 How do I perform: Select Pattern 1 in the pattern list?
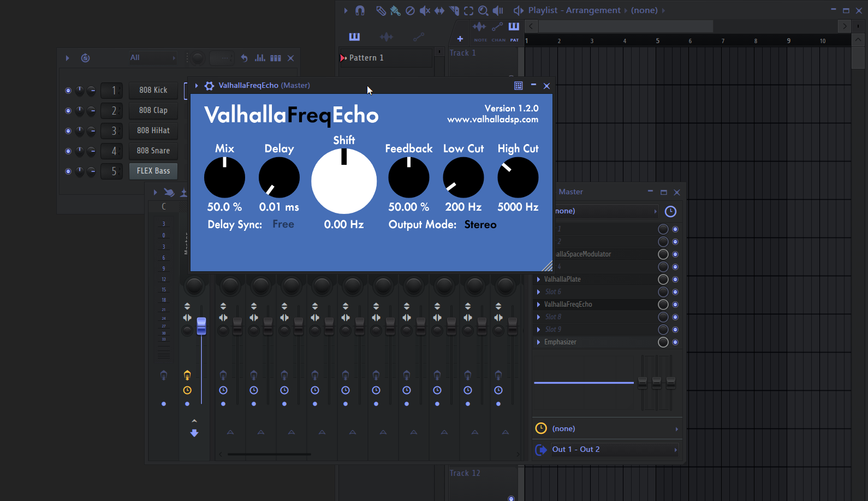[x=385, y=58]
